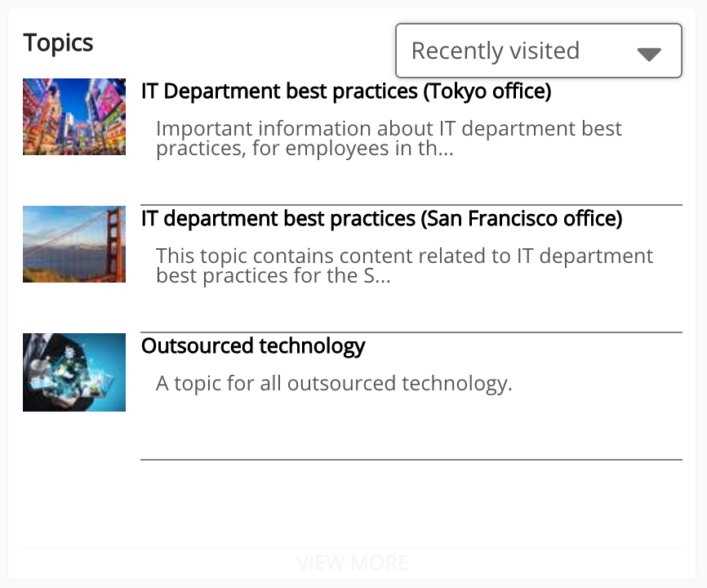Click the divider line below San Francisco topic
Viewport: 707px width, 588px height.
(411, 332)
